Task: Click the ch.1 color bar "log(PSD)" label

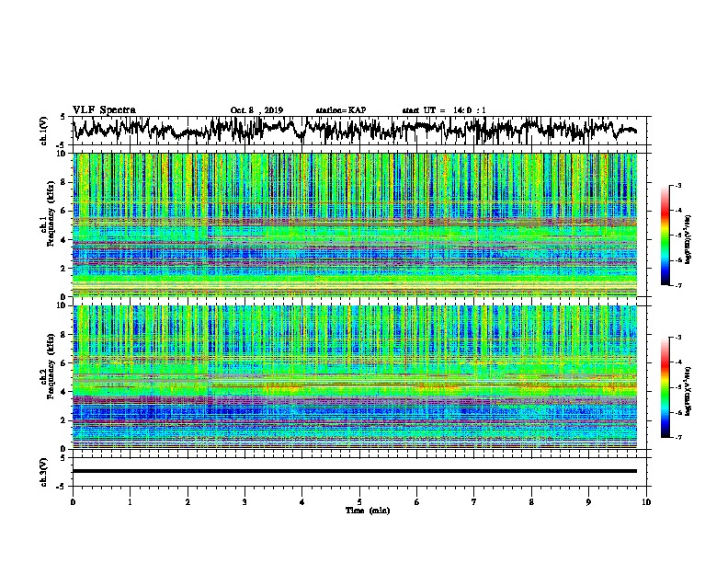Action: point(688,240)
